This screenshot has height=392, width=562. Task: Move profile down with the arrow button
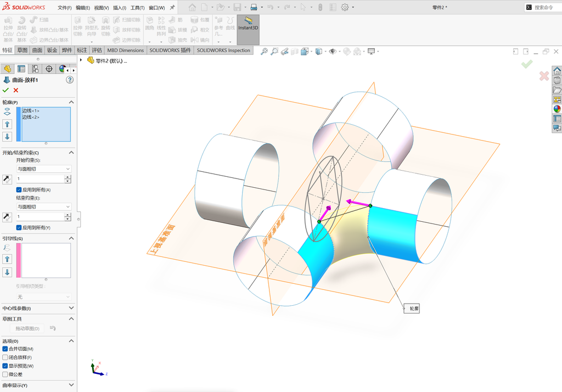(x=7, y=136)
